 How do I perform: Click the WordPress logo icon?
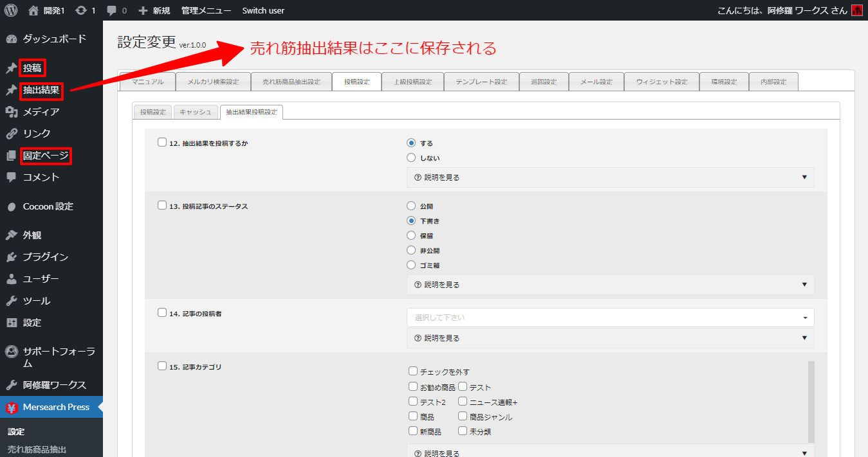click(11, 10)
